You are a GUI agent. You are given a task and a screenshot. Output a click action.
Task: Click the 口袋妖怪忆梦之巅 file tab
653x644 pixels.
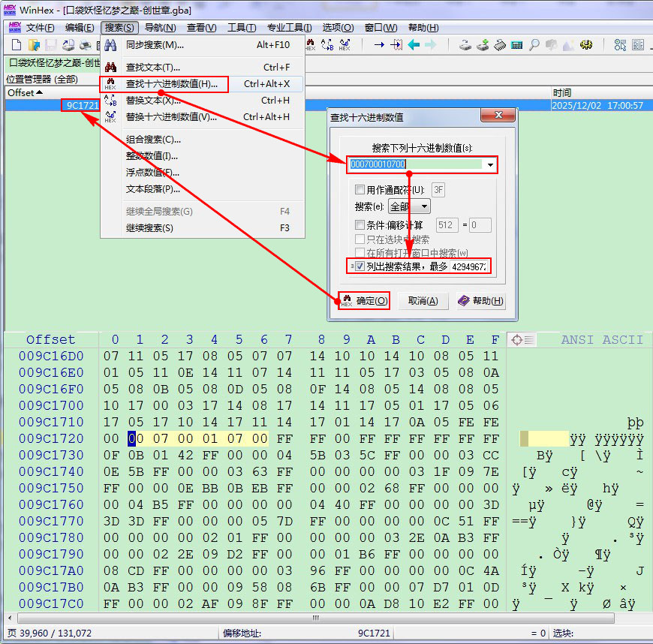(53, 62)
